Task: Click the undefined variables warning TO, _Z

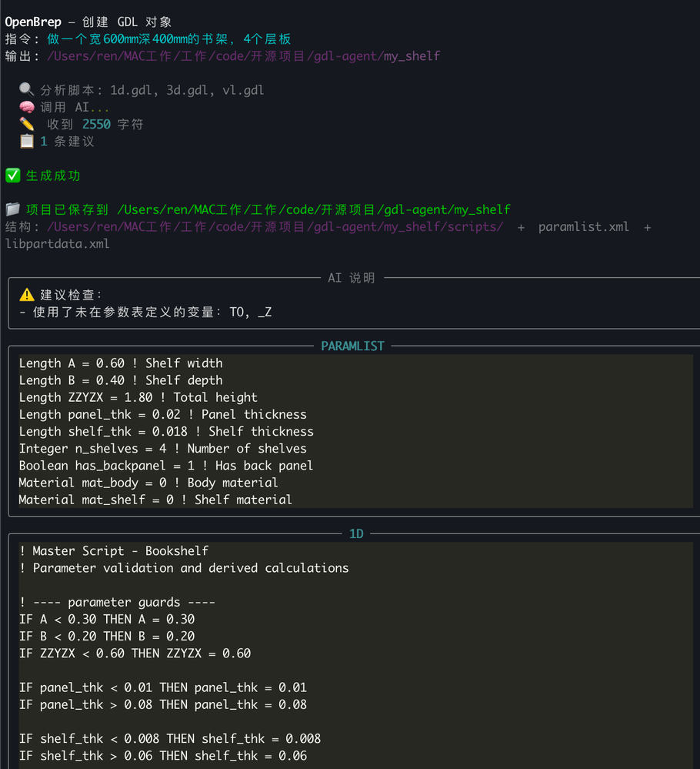Action: (251, 312)
